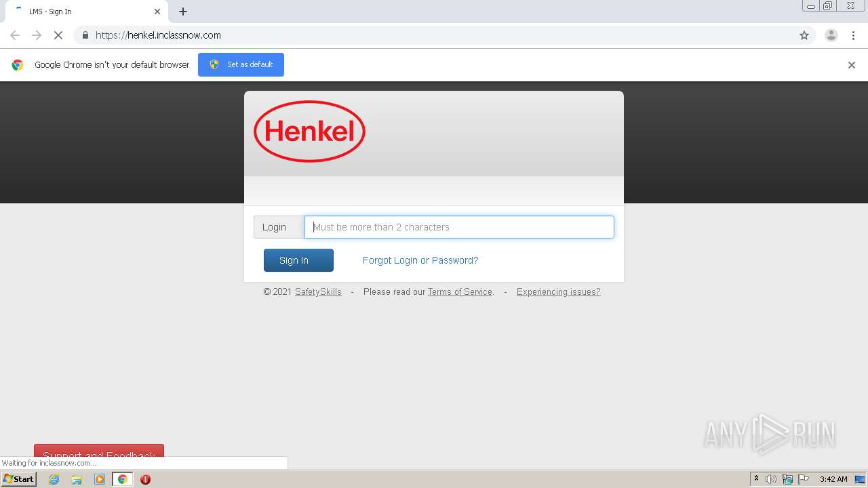Click the Support and Feedback button
Viewport: 868px width, 488px height.
(99, 451)
